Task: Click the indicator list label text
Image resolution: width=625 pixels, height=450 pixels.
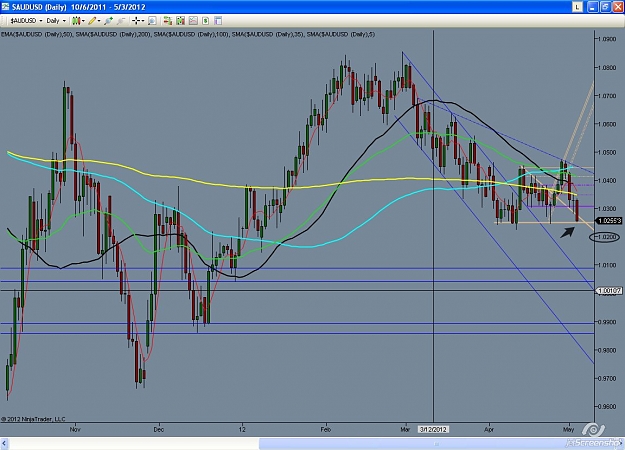Action: pyautogui.click(x=188, y=35)
